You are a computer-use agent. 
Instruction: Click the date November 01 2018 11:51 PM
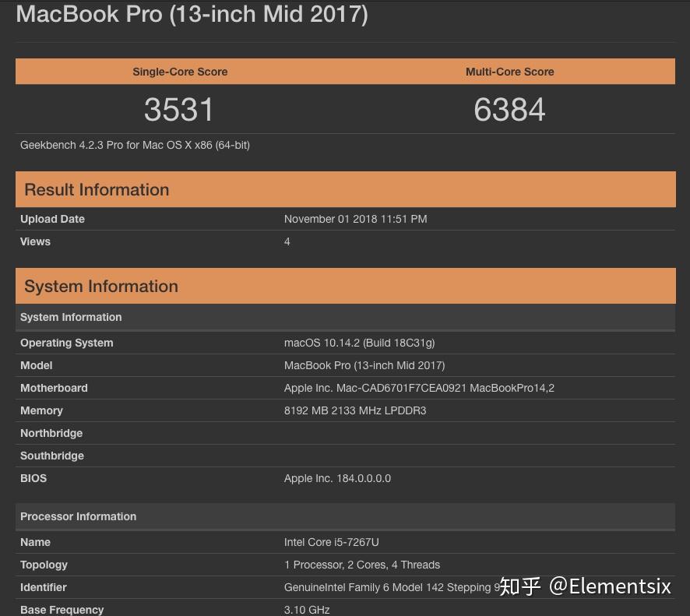(x=356, y=219)
